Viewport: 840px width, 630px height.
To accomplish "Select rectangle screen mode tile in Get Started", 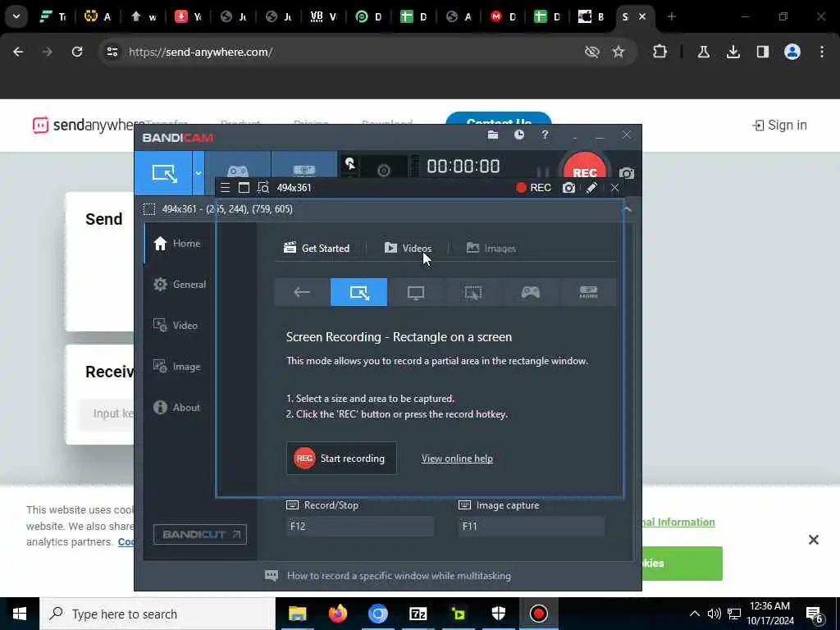I will [358, 292].
